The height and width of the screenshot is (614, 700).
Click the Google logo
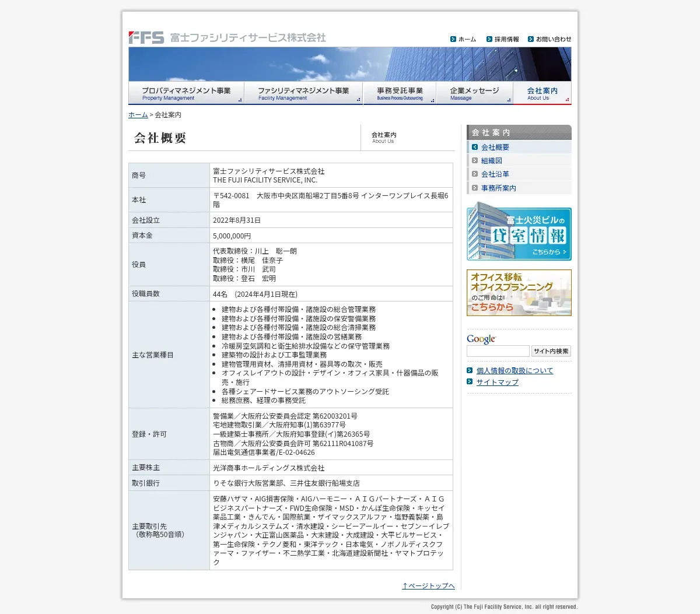point(481,339)
